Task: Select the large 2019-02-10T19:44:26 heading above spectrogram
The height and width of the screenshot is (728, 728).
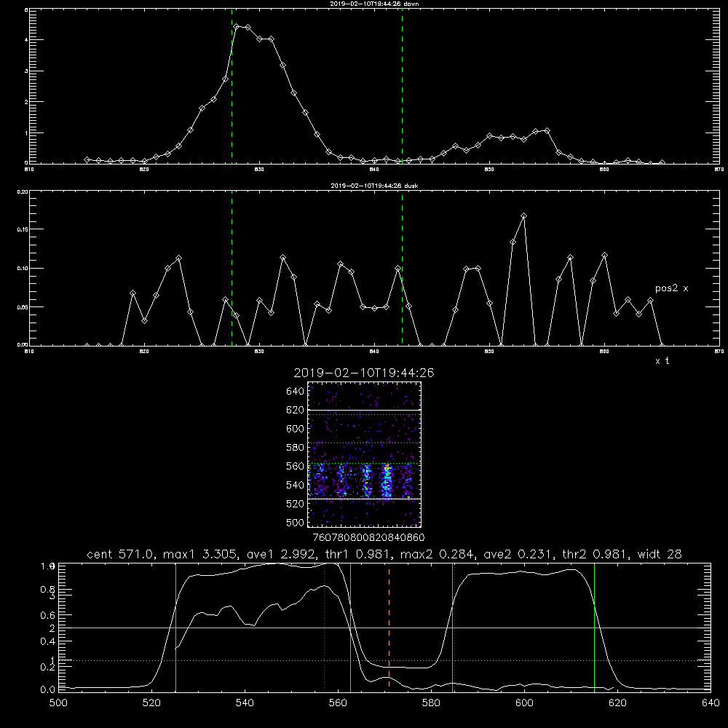Action: (364, 373)
